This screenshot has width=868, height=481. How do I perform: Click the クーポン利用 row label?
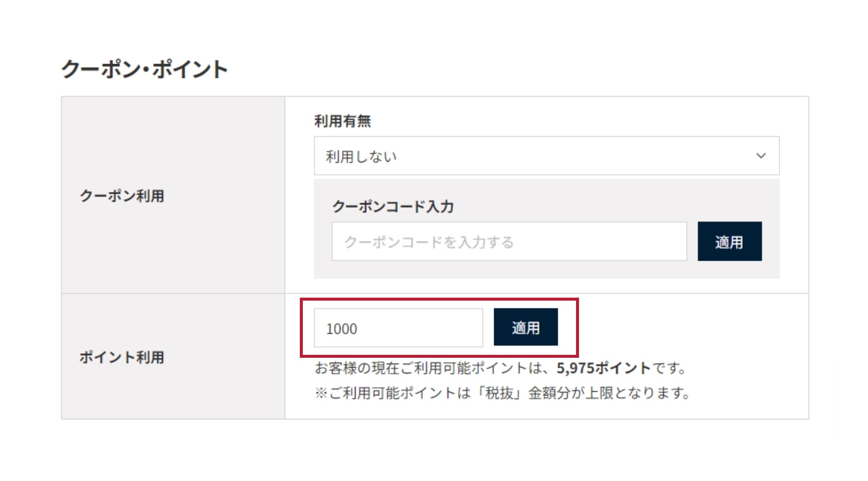coord(122,196)
